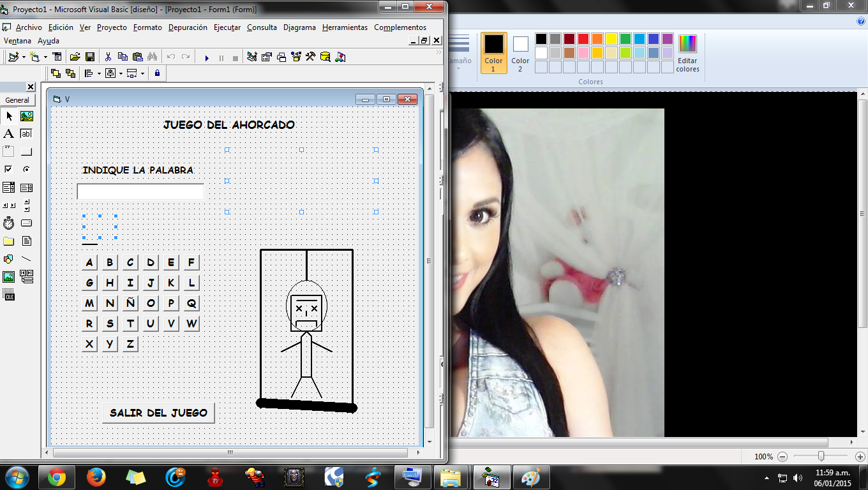This screenshot has width=868, height=490.
Task: Open the Depuración menu
Action: (188, 27)
